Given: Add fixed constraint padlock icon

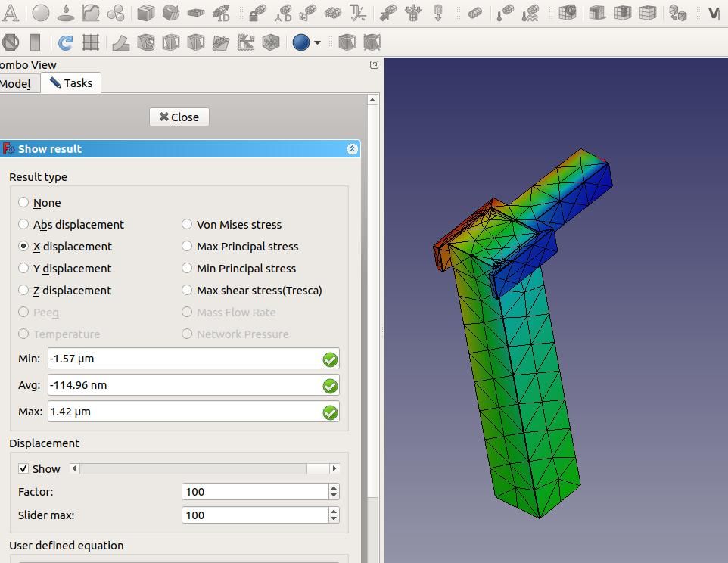Looking at the screenshot, I should coord(258,13).
